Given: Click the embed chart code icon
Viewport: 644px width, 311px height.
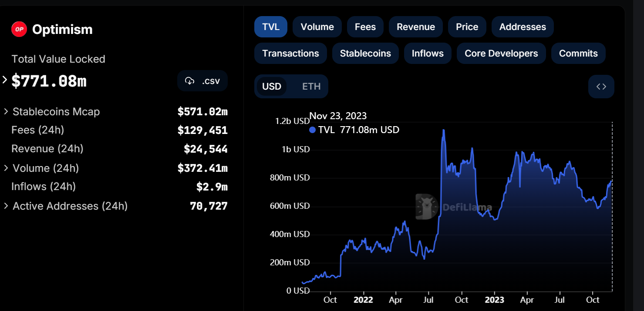Looking at the screenshot, I should coord(601,87).
